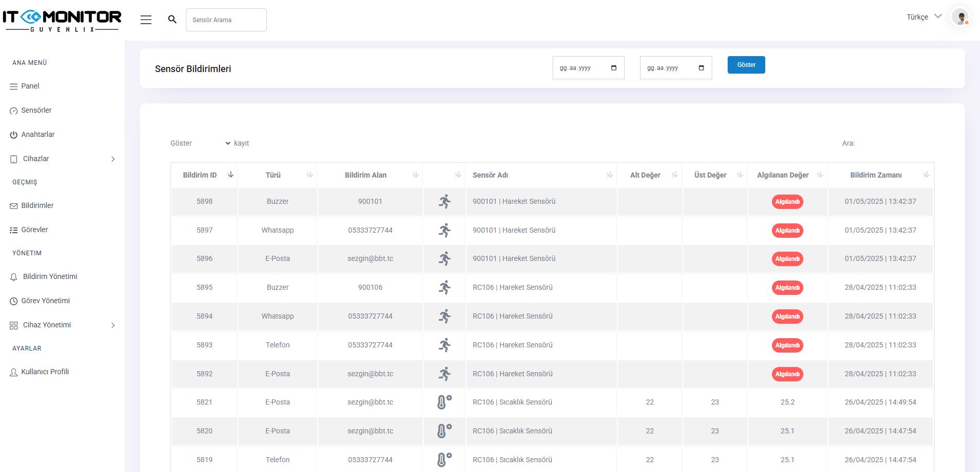Click the hamburger menu icon in header
Viewport: 980px width, 472px height.
tap(146, 20)
